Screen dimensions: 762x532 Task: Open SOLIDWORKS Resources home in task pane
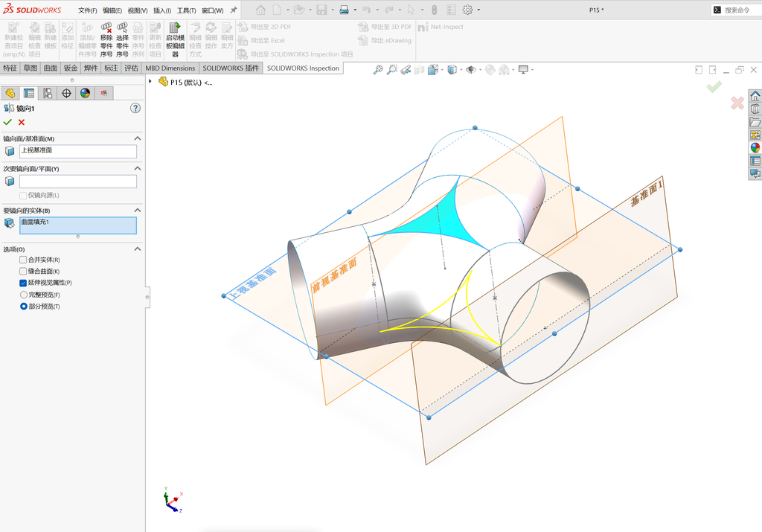(755, 96)
